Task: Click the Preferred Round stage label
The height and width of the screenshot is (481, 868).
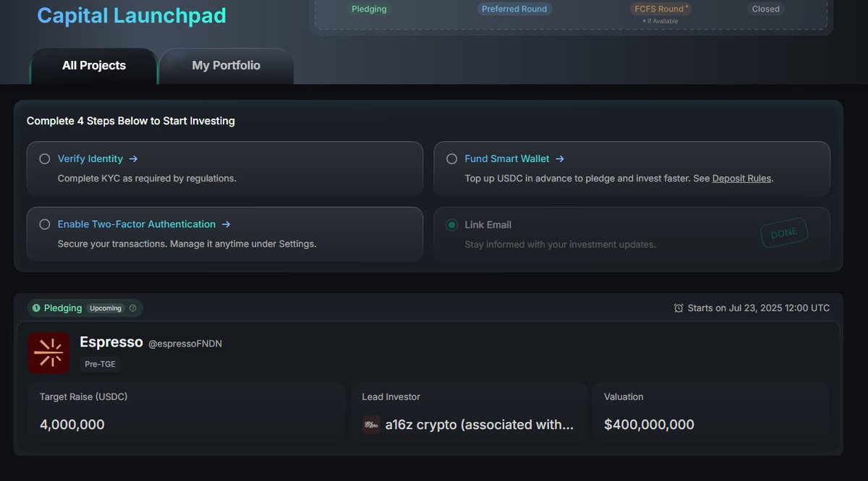Action: click(x=514, y=9)
